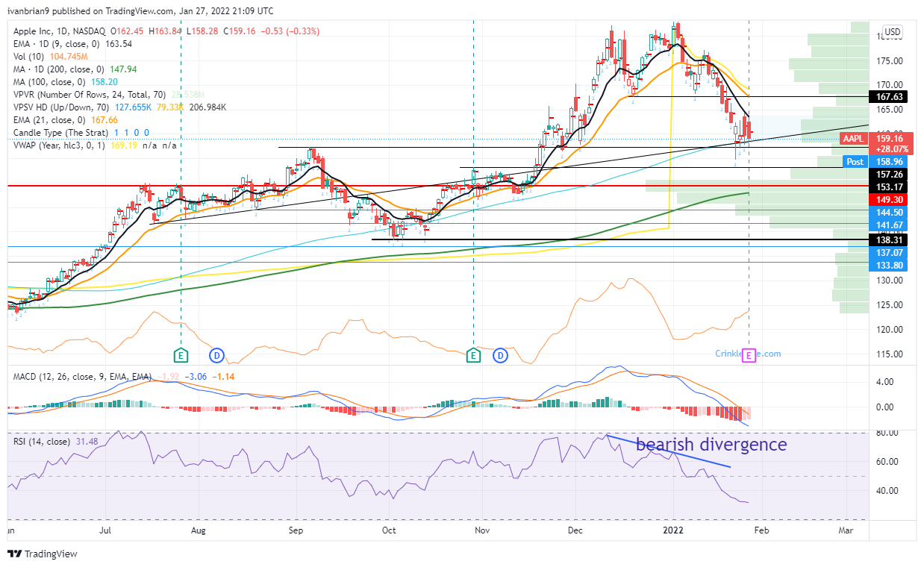The image size is (924, 567).
Task: Click the blue Post market price tag
Action: 855,161
